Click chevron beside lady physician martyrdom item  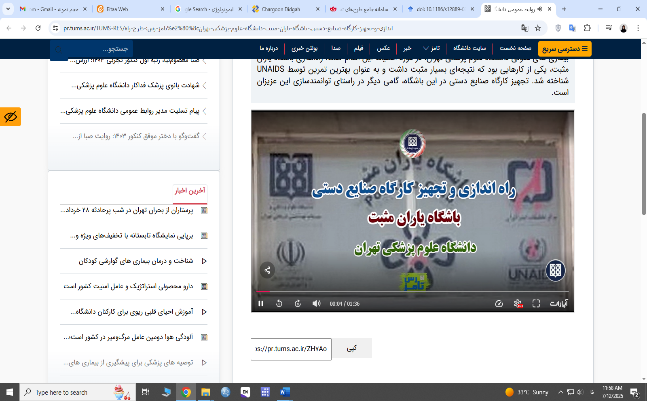(x=204, y=85)
